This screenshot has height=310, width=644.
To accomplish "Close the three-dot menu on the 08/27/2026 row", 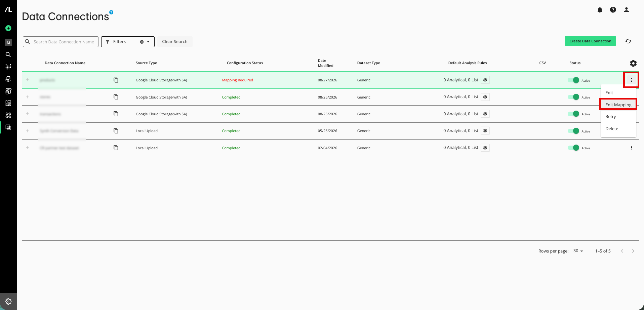I will click(632, 80).
